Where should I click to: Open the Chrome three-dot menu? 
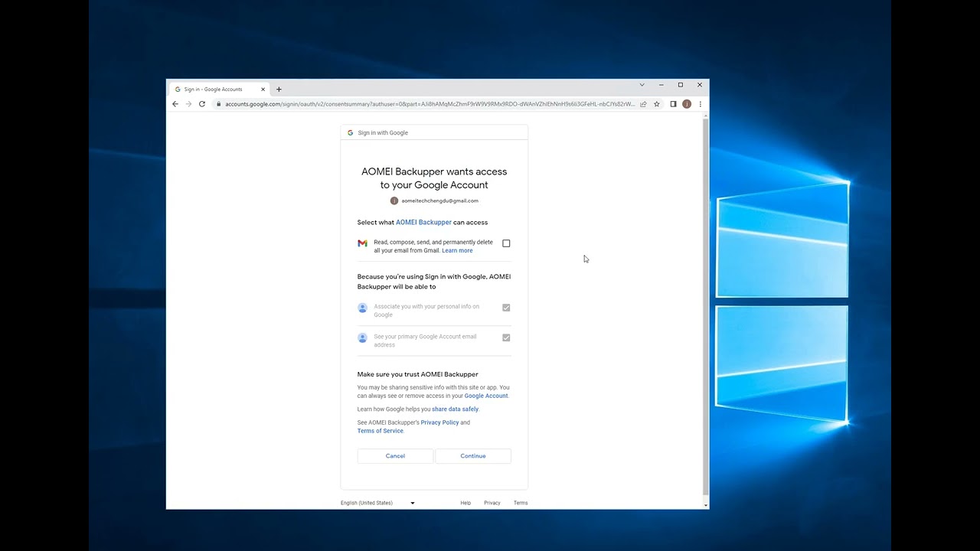coord(700,104)
